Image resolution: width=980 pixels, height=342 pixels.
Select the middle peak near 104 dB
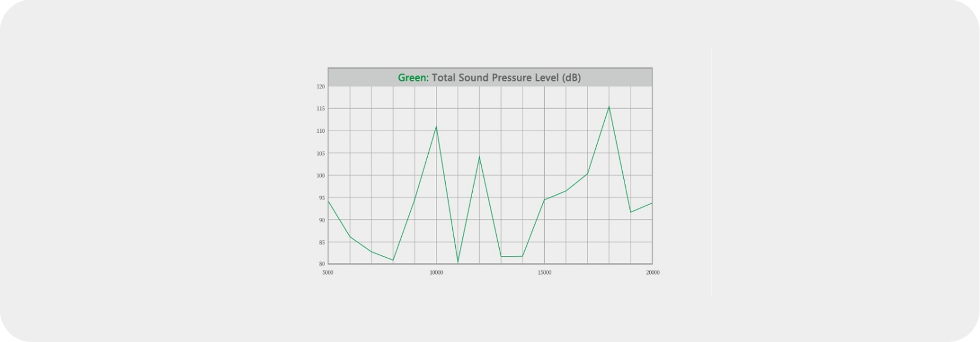479,157
